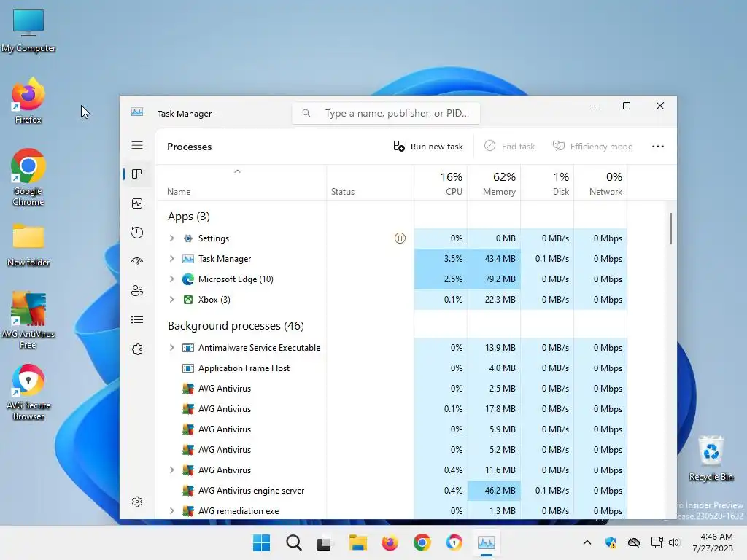Image resolution: width=747 pixels, height=560 pixels.
Task: Expand the Settings process row
Action: (x=171, y=238)
